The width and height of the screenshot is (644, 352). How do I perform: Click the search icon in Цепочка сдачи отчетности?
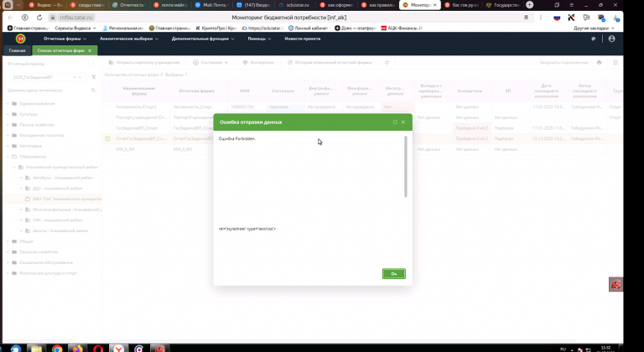(93, 91)
